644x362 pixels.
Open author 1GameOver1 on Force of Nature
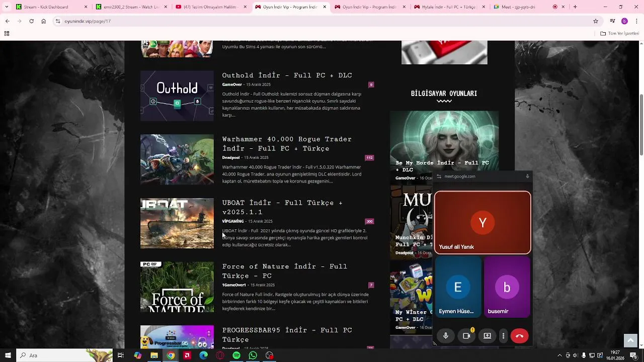pyautogui.click(x=234, y=285)
